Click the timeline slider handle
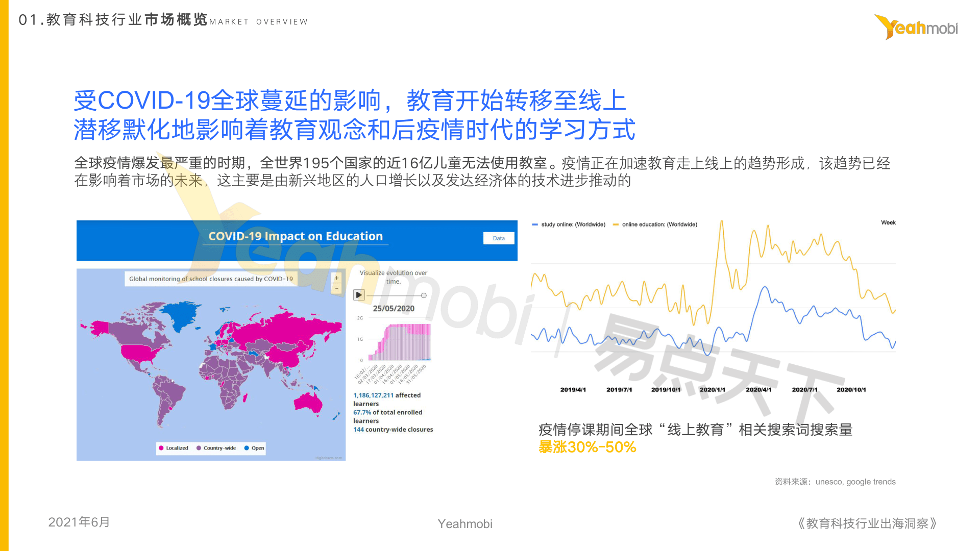 424,295
